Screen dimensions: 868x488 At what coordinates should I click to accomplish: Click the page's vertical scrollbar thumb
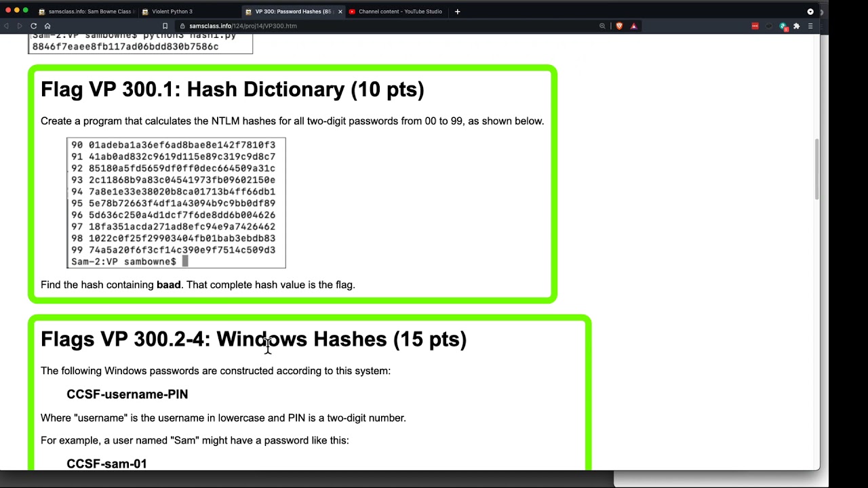[816, 169]
